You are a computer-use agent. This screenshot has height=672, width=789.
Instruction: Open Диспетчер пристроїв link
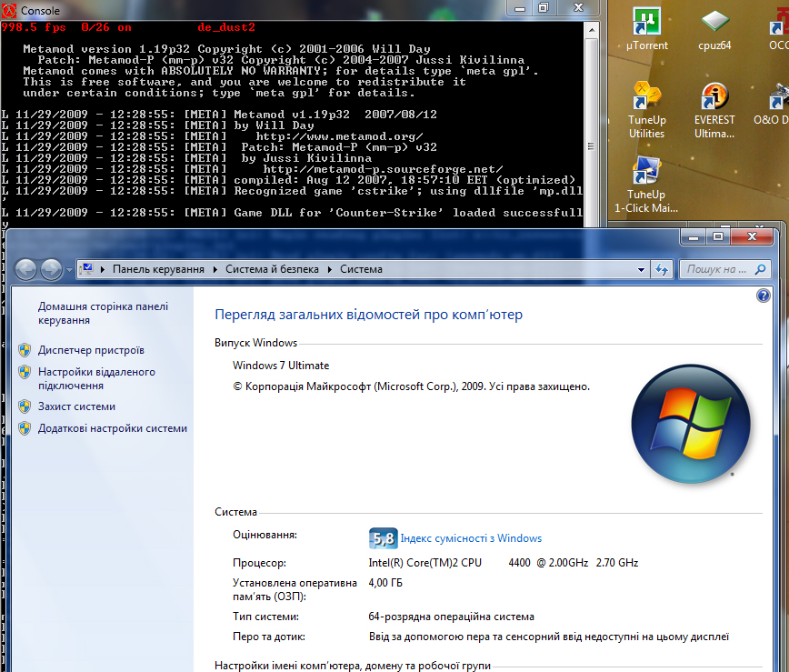coord(91,350)
